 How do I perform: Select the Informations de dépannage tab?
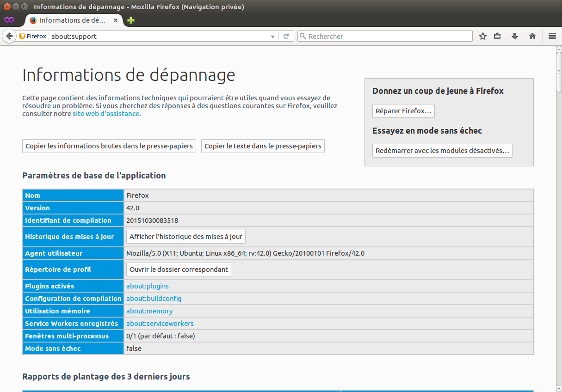74,20
